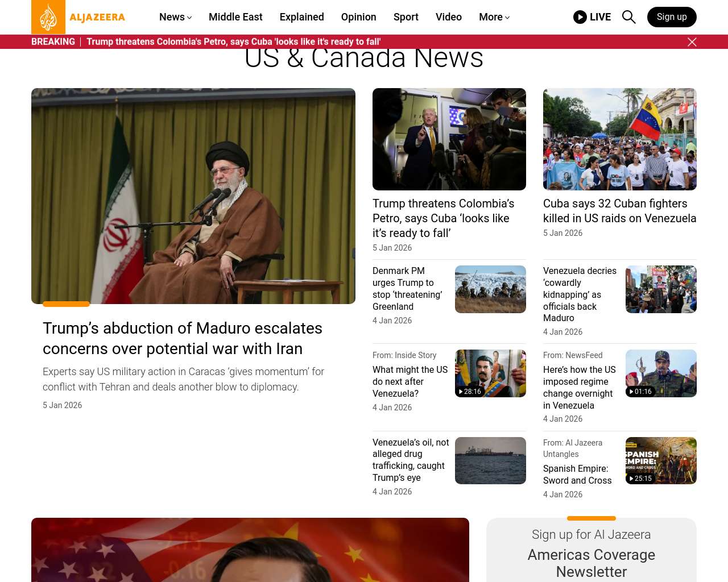Open Venezuela decries cowardly kidnapping article
Screen dimensions: 728x582
pyautogui.click(x=580, y=294)
